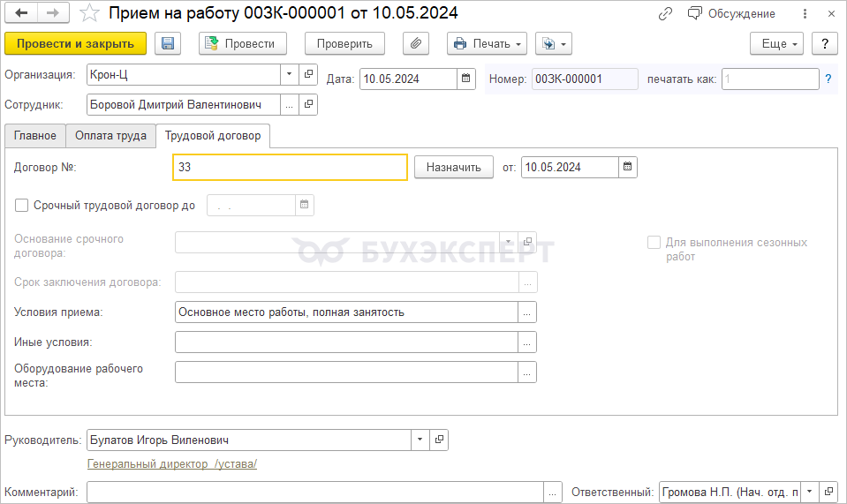Choose Условия приема via ellipsis button
Screen dimensions: 847x504
click(x=527, y=312)
